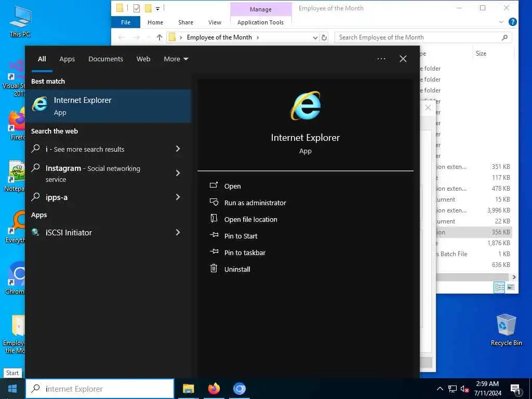Image resolution: width=532 pixels, height=399 pixels.
Task: Open Home ribbon tab in Explorer
Action: click(155, 22)
